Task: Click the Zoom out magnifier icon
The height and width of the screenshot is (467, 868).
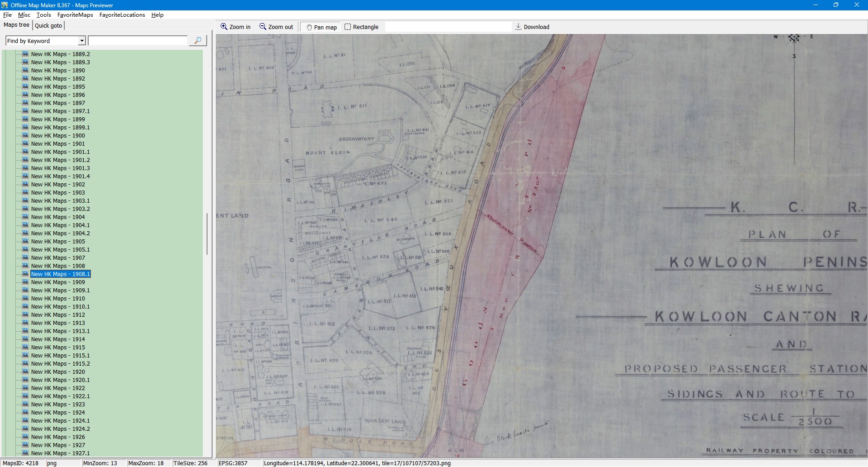Action: tap(263, 27)
